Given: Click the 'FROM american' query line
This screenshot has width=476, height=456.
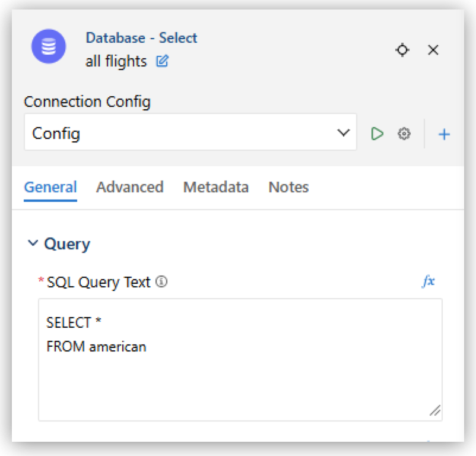Looking at the screenshot, I should (x=96, y=347).
